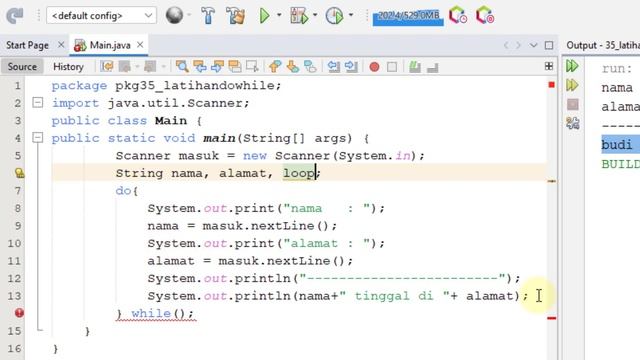Click the Build Project hammer icon

point(208,16)
